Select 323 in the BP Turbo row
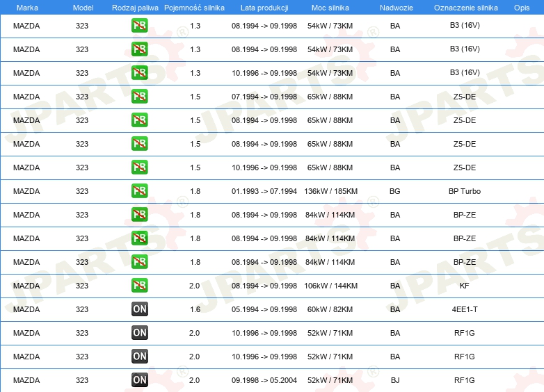Image resolution: width=544 pixels, height=392 pixels. tap(82, 191)
